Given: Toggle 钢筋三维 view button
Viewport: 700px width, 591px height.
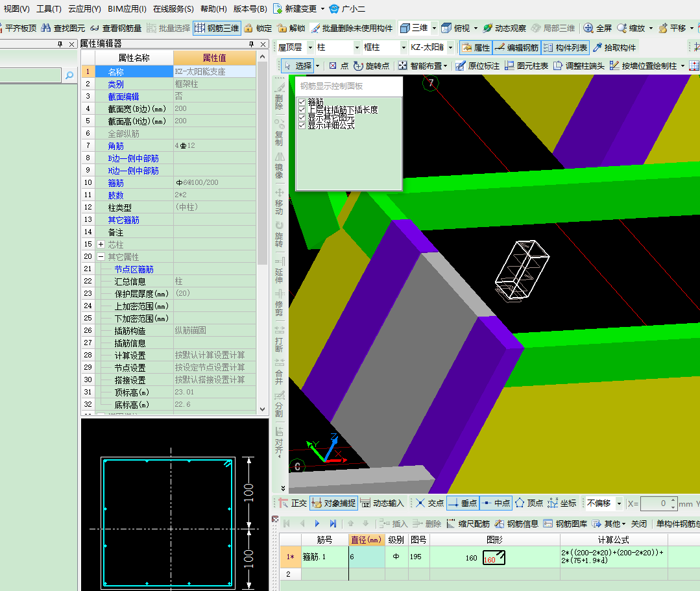Looking at the screenshot, I should pyautogui.click(x=217, y=28).
